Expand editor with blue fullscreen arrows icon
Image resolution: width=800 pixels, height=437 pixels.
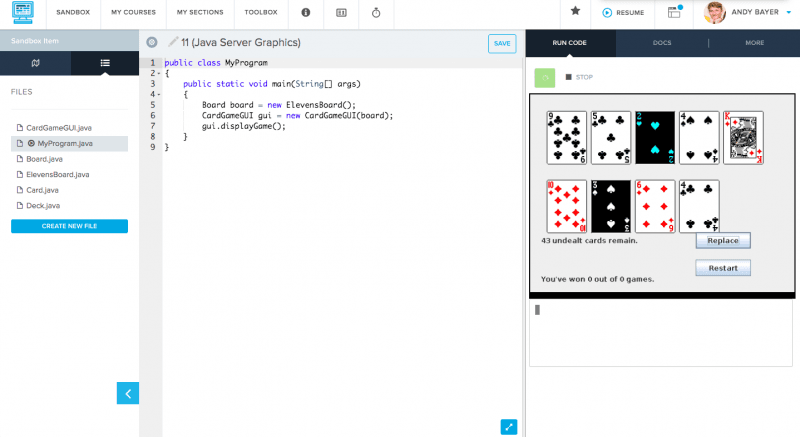(x=509, y=427)
